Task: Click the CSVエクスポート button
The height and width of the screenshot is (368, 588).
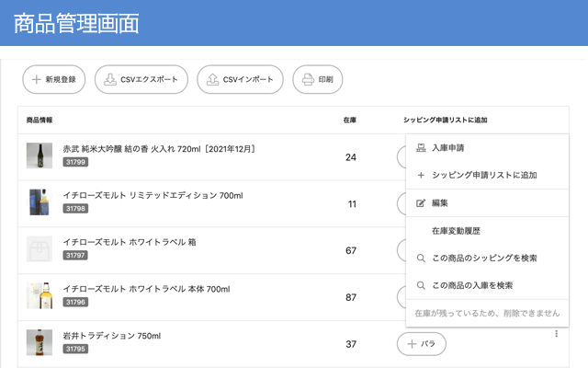Action: click(141, 80)
